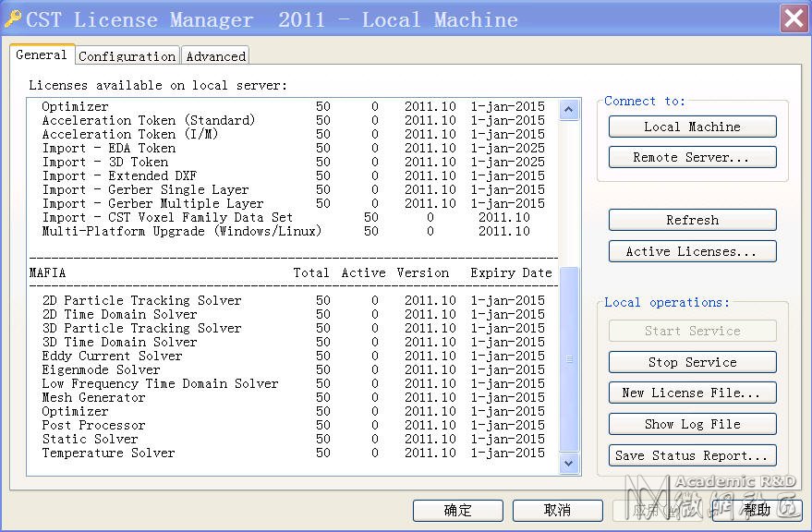This screenshot has height=532, width=812.
Task: Click the license list scroll-up arrow
Action: point(569,110)
